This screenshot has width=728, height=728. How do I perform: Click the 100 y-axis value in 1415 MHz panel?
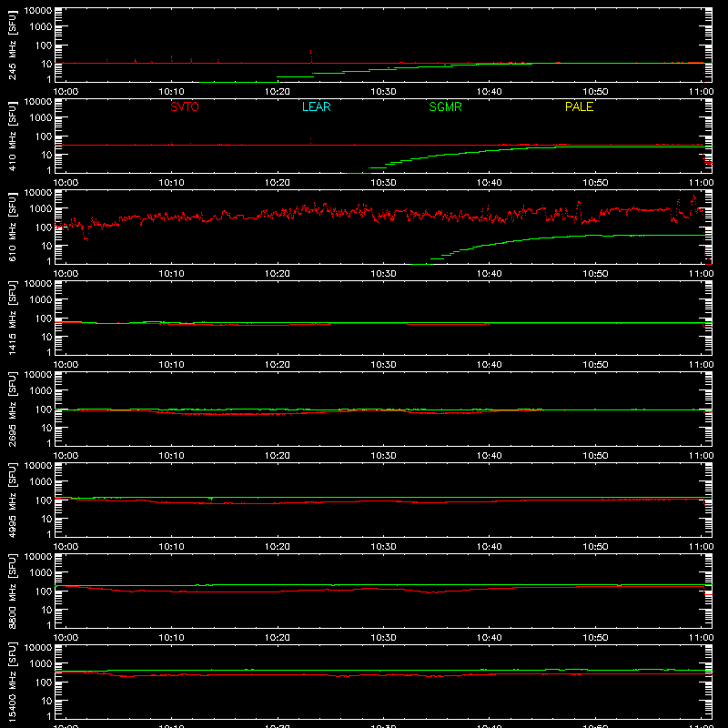[44, 318]
